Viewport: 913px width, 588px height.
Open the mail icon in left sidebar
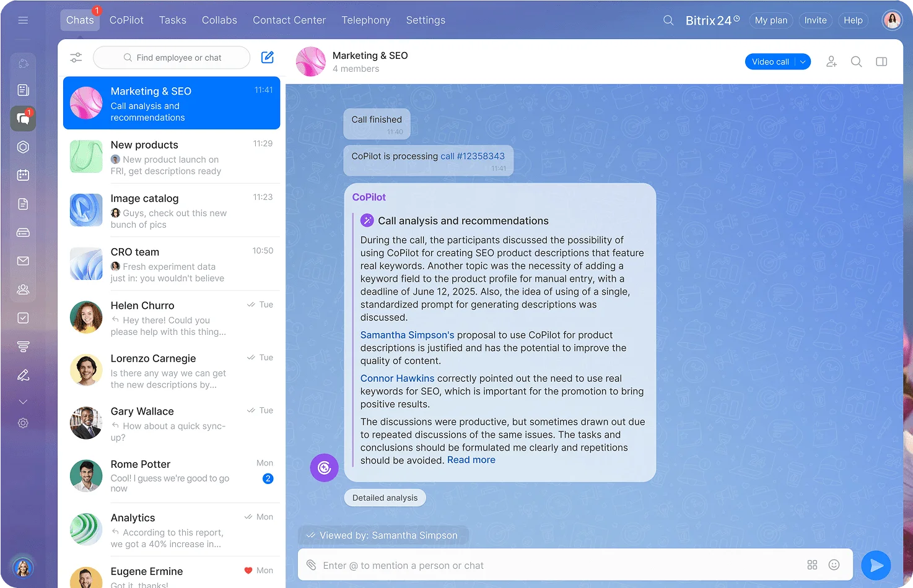tap(23, 261)
